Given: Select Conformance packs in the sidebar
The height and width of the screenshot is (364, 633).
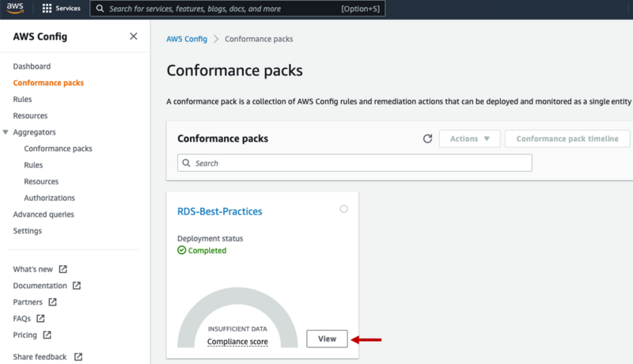Looking at the screenshot, I should click(x=48, y=83).
